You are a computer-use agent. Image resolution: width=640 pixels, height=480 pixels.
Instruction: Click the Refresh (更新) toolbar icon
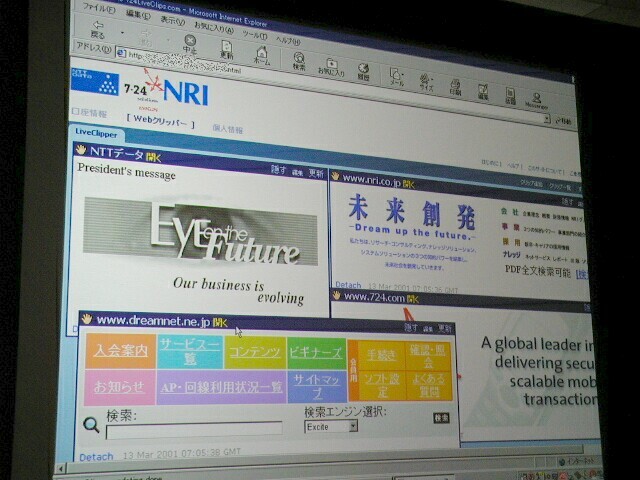(x=226, y=52)
